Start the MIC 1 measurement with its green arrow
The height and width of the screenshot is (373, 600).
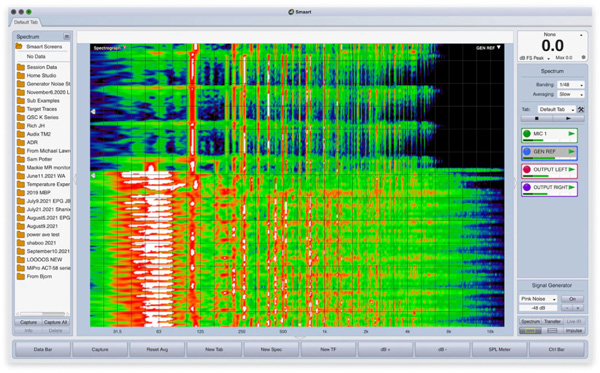(x=571, y=134)
